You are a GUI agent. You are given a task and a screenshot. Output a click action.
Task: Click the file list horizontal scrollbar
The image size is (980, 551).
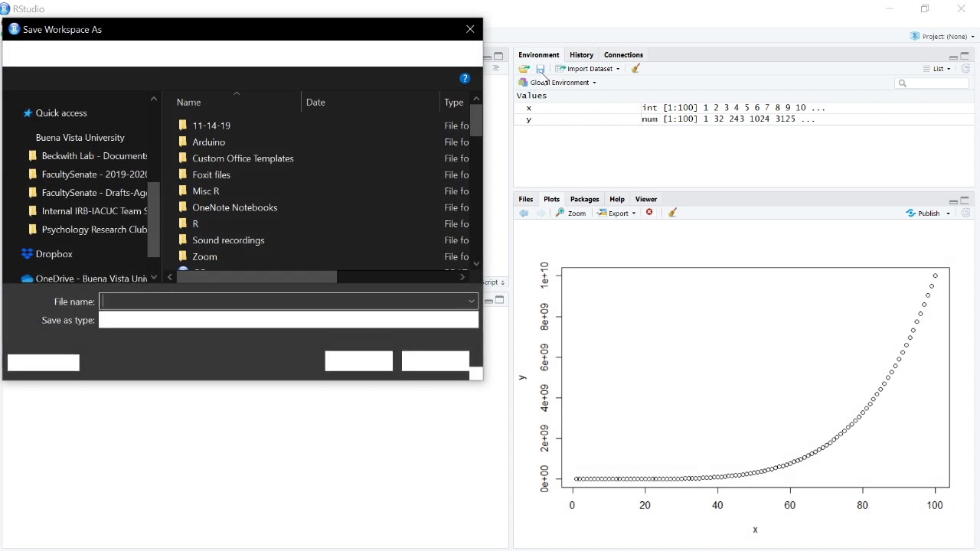tap(256, 277)
